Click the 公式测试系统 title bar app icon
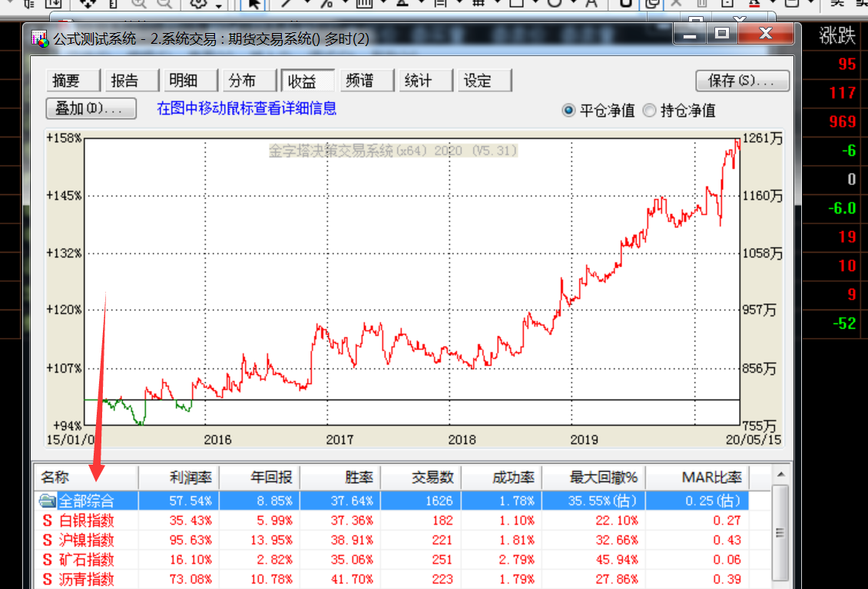Screen dimensions: 868x589 pos(40,38)
